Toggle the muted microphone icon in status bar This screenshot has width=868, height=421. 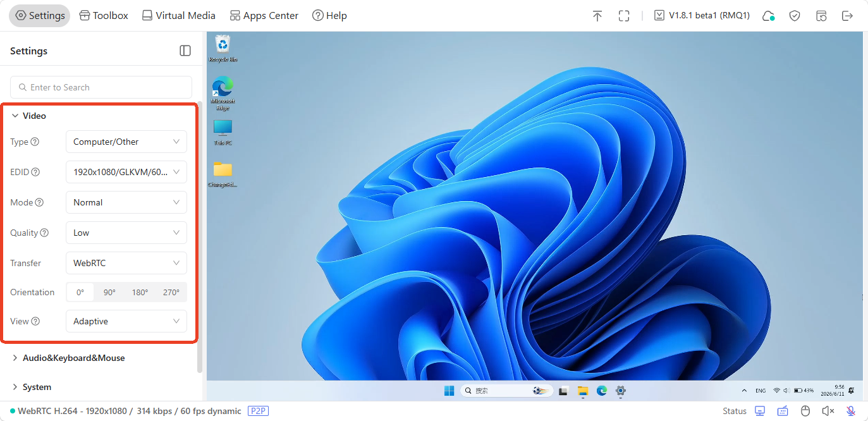[851, 411]
